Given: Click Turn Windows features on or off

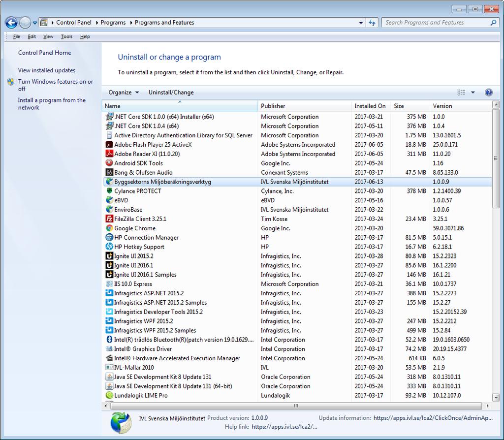Looking at the screenshot, I should [x=55, y=85].
